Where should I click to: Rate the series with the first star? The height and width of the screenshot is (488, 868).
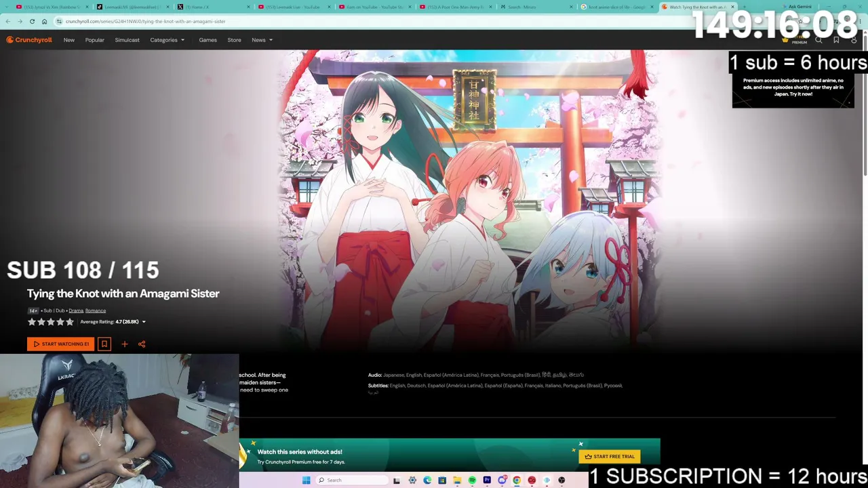point(32,322)
